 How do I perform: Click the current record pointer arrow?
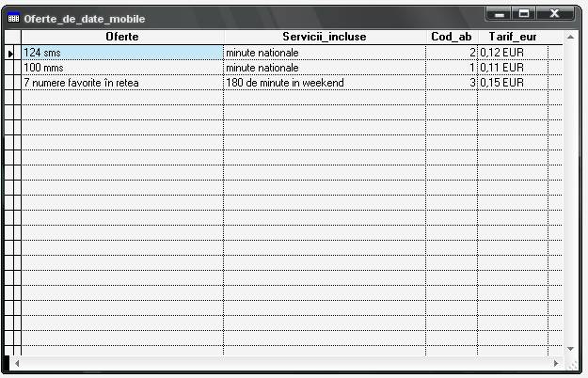pos(11,54)
